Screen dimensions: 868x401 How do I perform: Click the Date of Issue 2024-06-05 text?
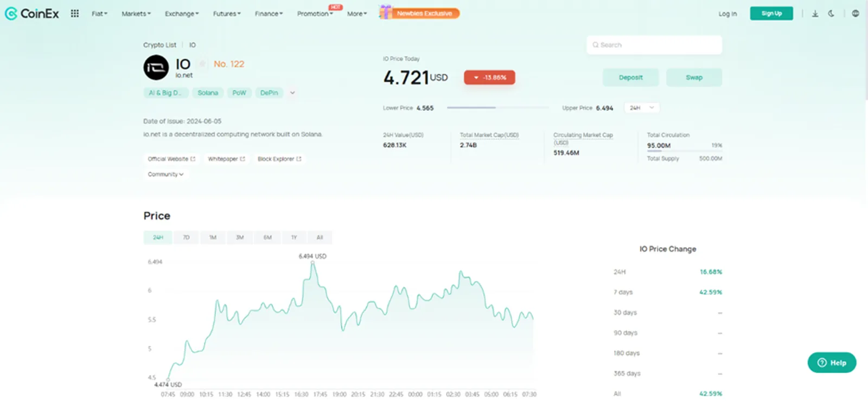pyautogui.click(x=182, y=121)
